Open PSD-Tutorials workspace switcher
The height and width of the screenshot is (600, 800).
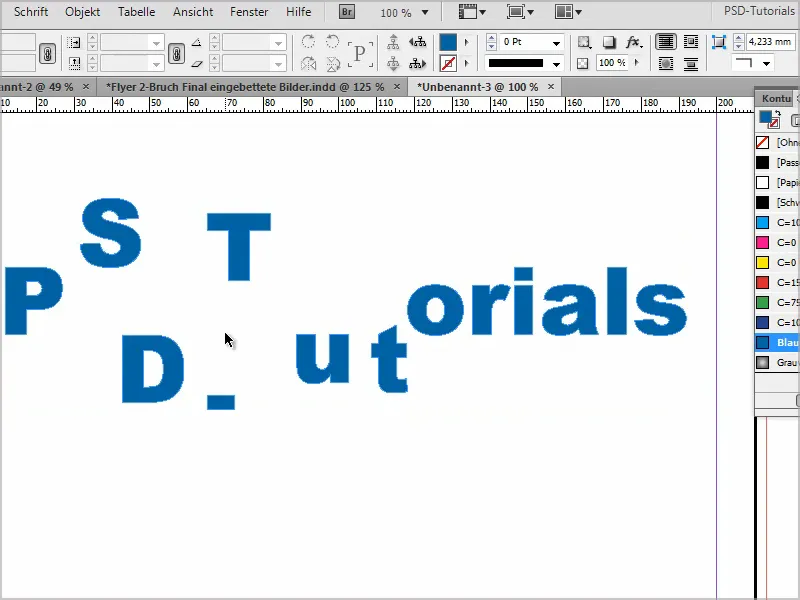[759, 11]
